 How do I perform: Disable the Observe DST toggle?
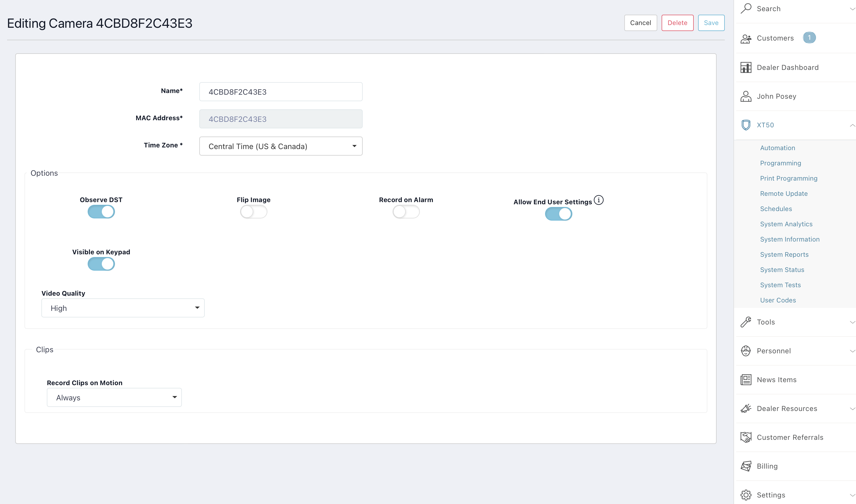pos(101,212)
